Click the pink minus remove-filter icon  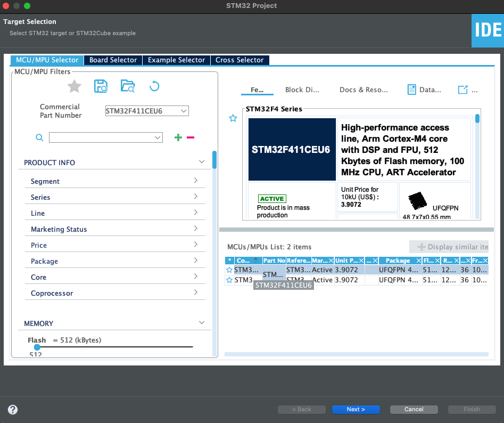pos(191,137)
